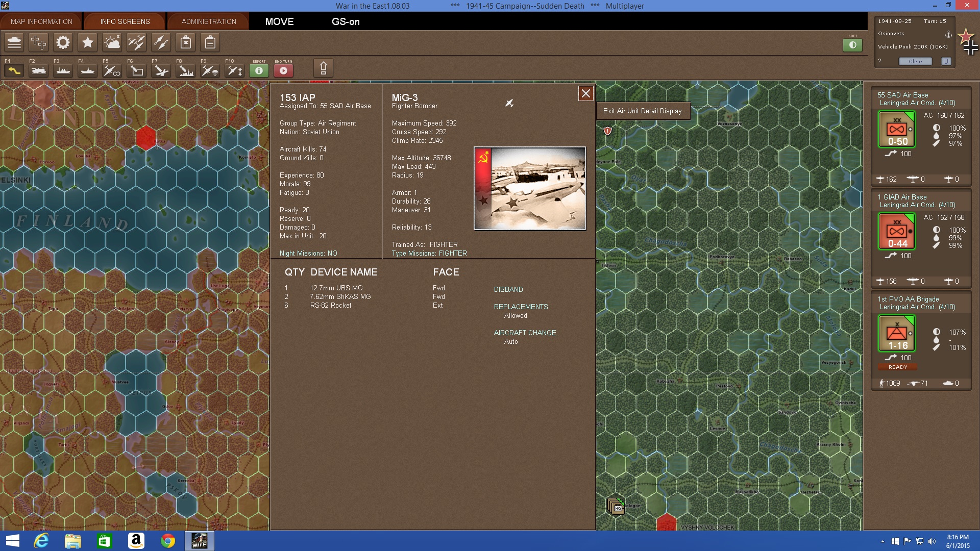Select F6 bomb unit mode icon
Viewport: 980px width, 551px height.
click(137, 71)
